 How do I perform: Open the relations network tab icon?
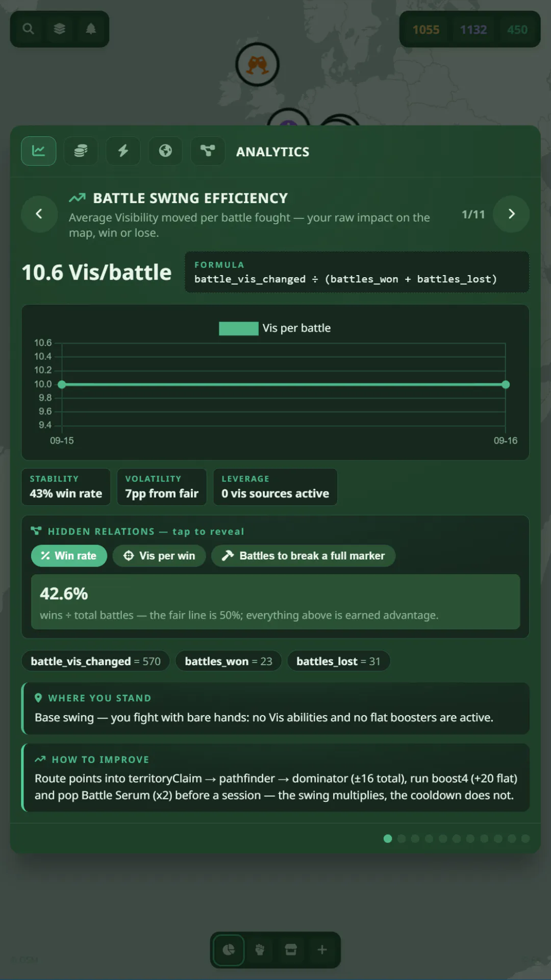coord(208,151)
